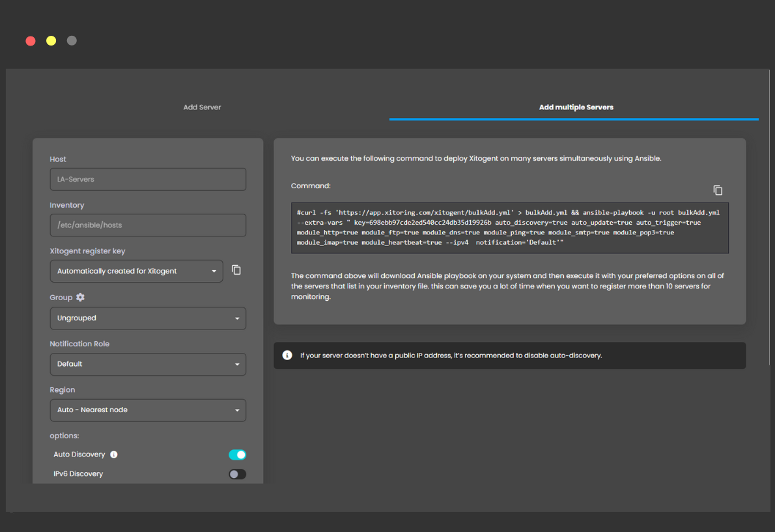Expand the Group dropdown showing Ungrouped

click(x=148, y=318)
